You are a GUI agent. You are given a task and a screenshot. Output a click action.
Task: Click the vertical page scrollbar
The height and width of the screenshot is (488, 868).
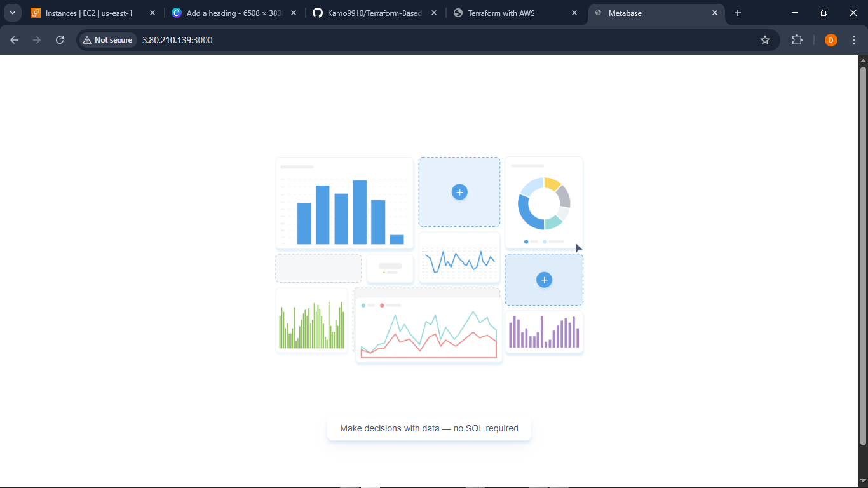(x=863, y=254)
